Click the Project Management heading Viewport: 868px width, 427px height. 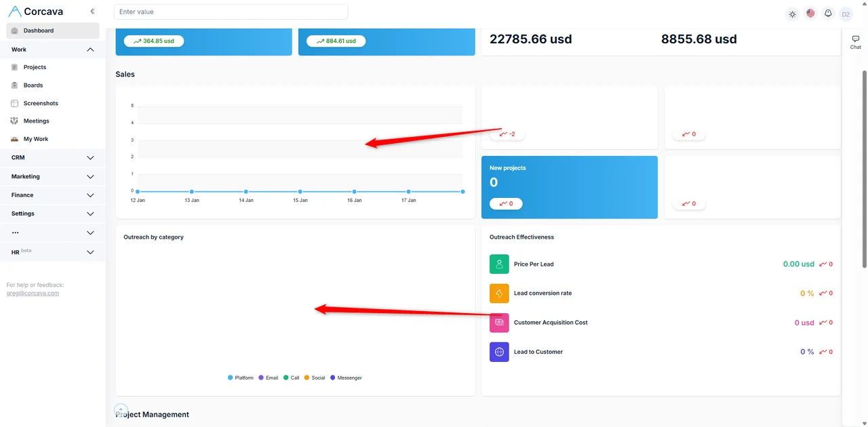[x=152, y=415]
